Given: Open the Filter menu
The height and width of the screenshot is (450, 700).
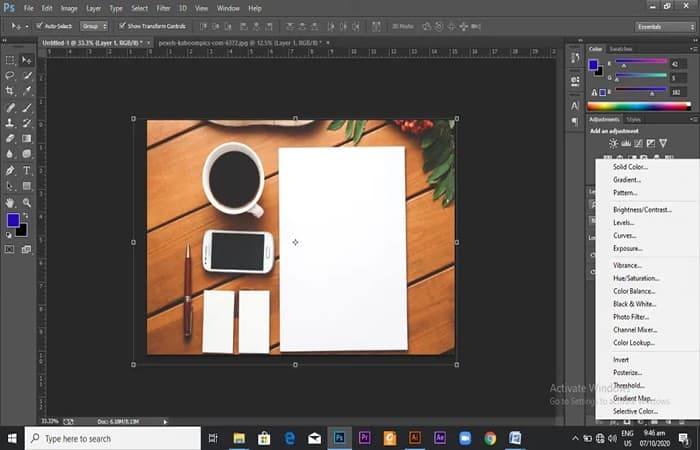Looking at the screenshot, I should pos(163,8).
